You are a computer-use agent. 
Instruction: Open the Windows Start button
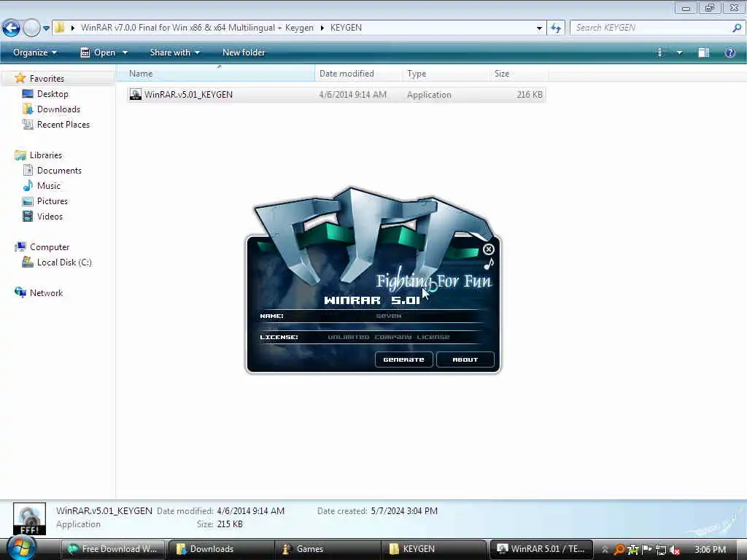pyautogui.click(x=22, y=548)
